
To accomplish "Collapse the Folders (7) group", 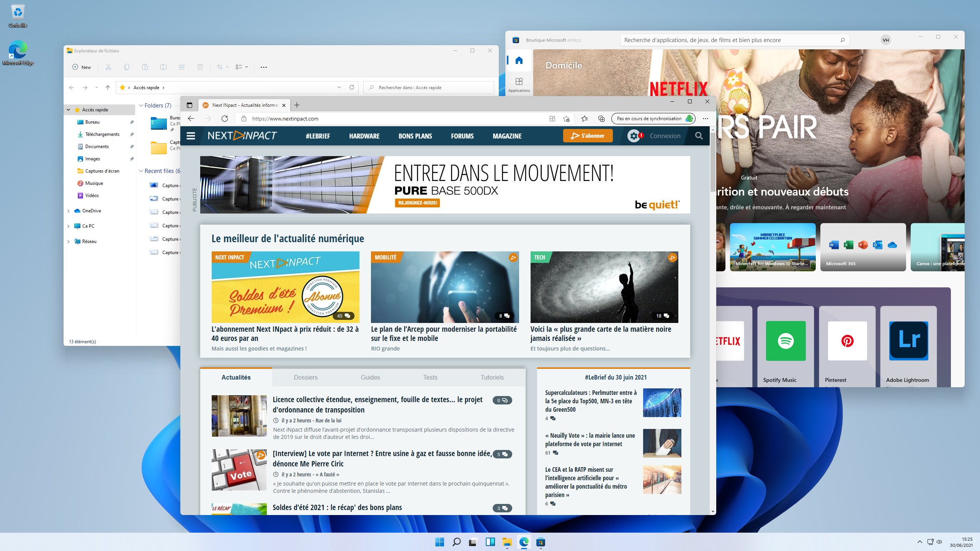I will pos(141,106).
